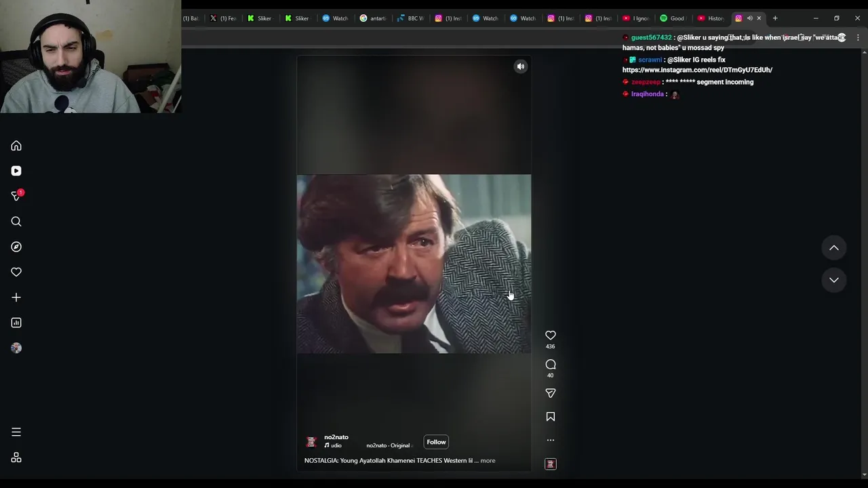The height and width of the screenshot is (488, 868).
Task: Switch to the X '(1) Fe' tab
Action: coord(224,18)
